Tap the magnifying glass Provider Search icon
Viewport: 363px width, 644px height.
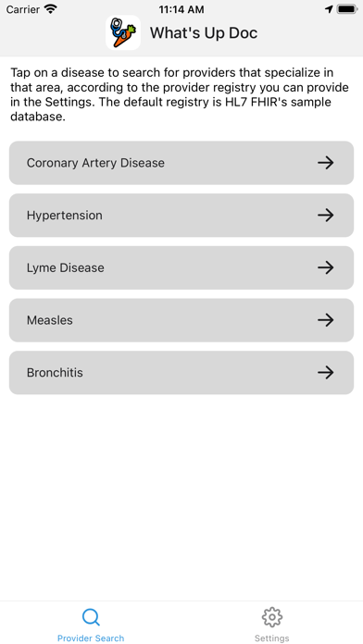(x=91, y=617)
